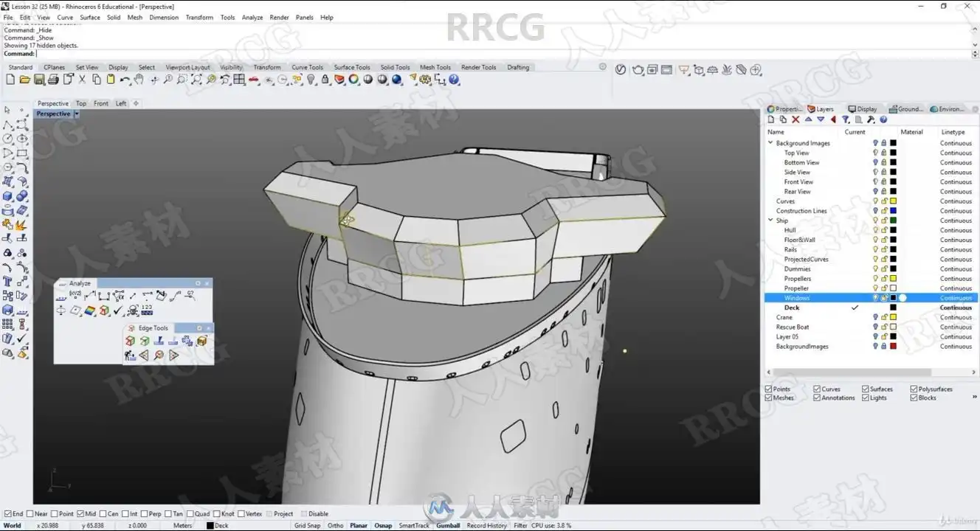Screen dimensions: 980x531
Task: Toggle lock icon of Crane layer
Action: (883, 317)
